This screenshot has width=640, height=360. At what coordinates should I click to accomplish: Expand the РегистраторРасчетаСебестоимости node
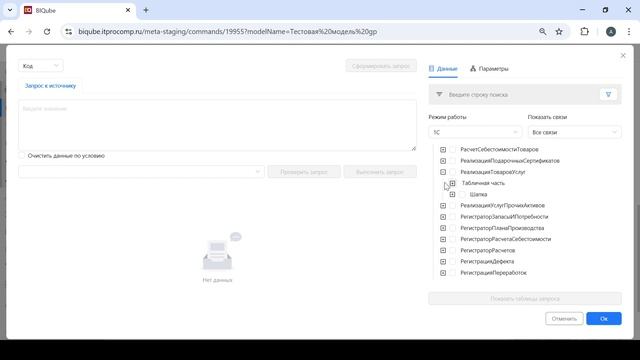coord(443,239)
